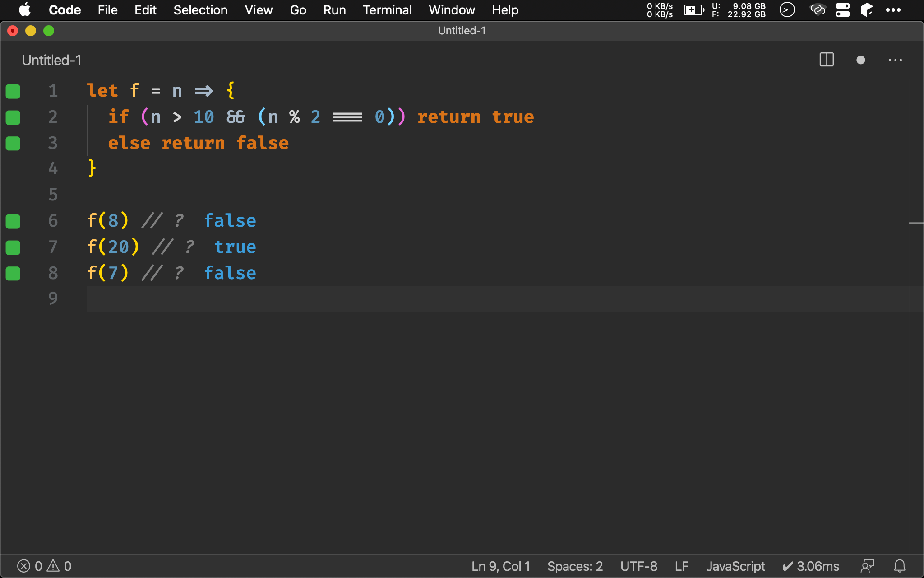
Task: Open the Terminal menu
Action: [x=387, y=10]
